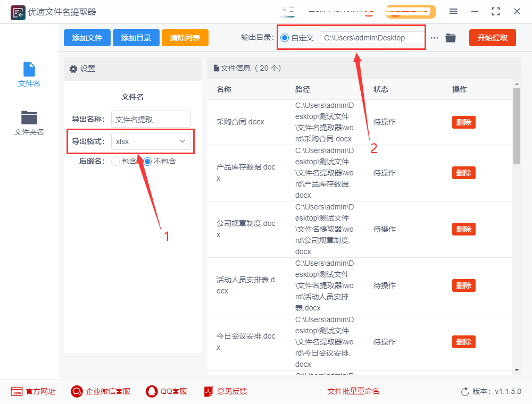Start extraction with 开始提取 button
532x404 pixels.
(492, 38)
